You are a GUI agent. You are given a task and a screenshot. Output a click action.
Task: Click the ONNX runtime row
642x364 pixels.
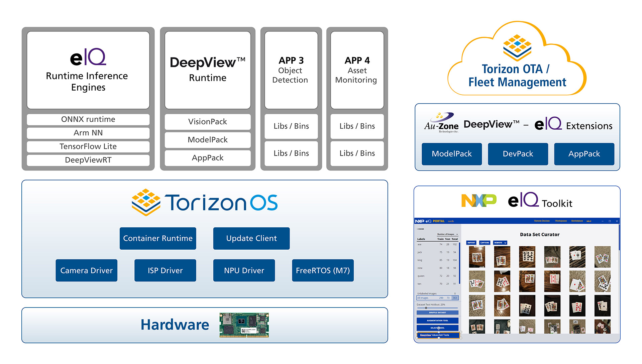[88, 119]
